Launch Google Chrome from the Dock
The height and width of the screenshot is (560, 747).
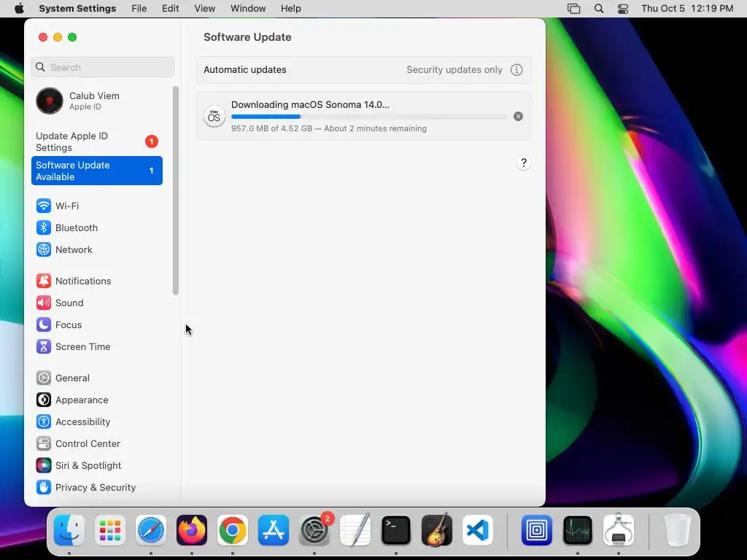[233, 530]
